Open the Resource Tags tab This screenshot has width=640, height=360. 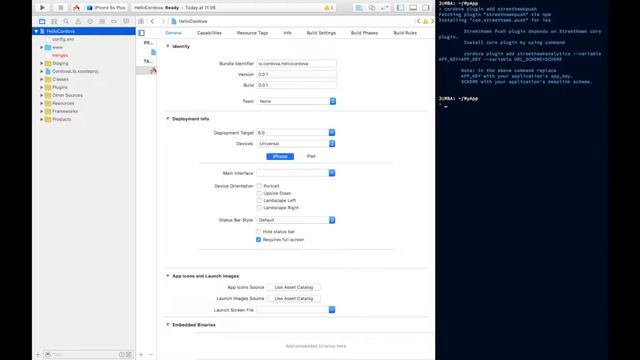coord(253,33)
